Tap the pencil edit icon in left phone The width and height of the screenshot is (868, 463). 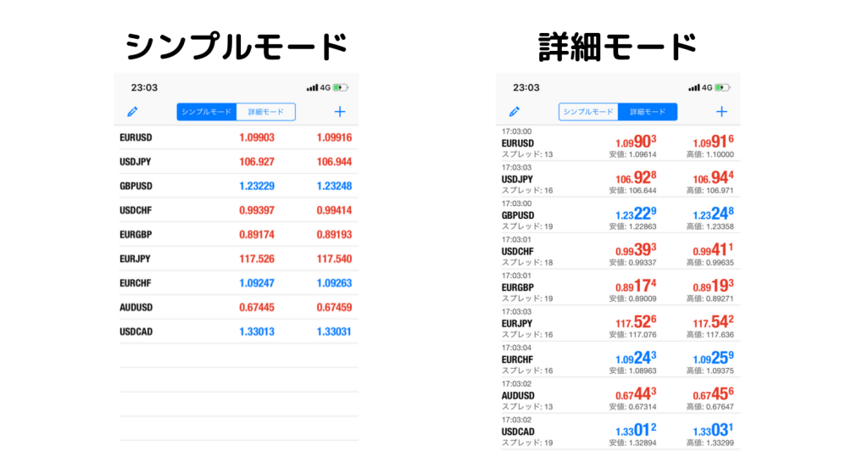tap(132, 112)
